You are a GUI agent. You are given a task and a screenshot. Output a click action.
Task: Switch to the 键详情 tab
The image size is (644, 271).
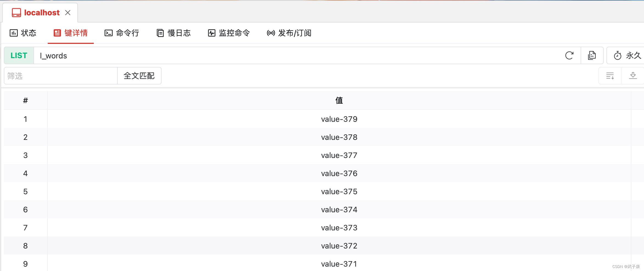[x=71, y=33]
